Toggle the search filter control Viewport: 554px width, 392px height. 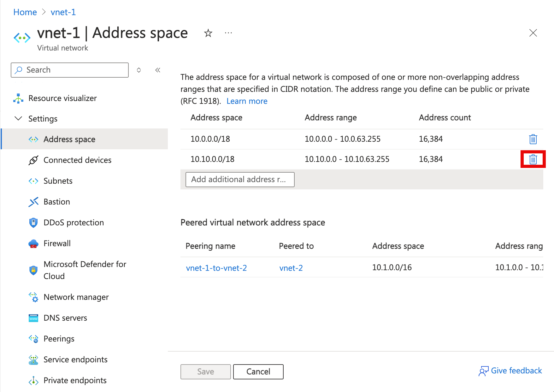[x=139, y=70]
